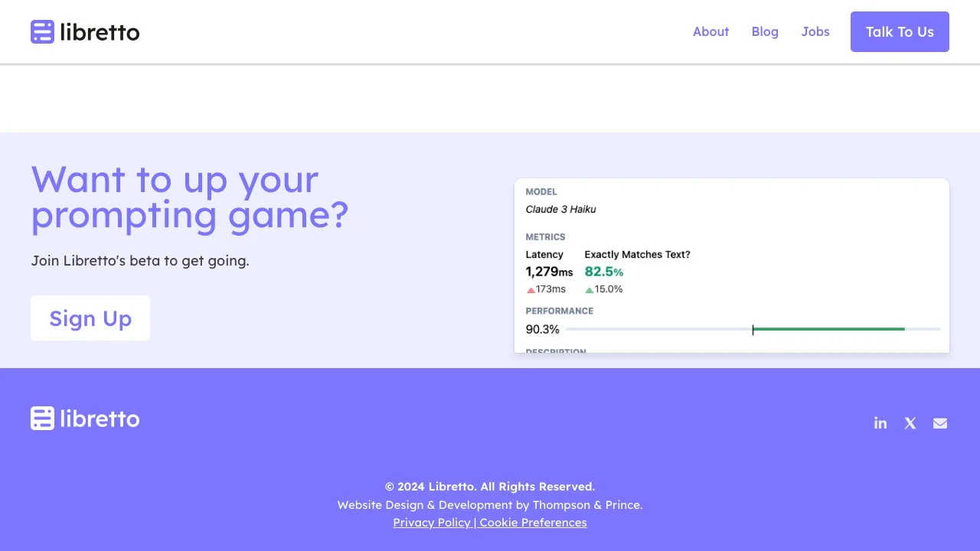Click the red triangle beside 173ms
The height and width of the screenshot is (551, 980).
point(531,290)
